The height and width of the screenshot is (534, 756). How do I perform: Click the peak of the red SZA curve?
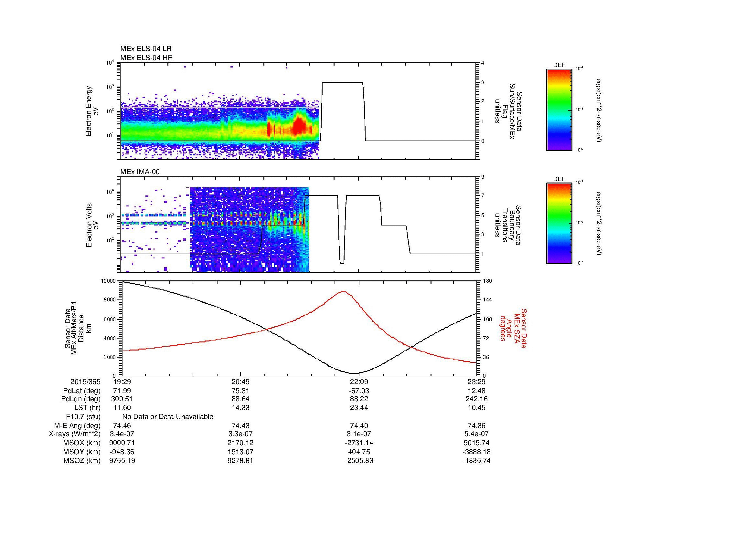(344, 291)
